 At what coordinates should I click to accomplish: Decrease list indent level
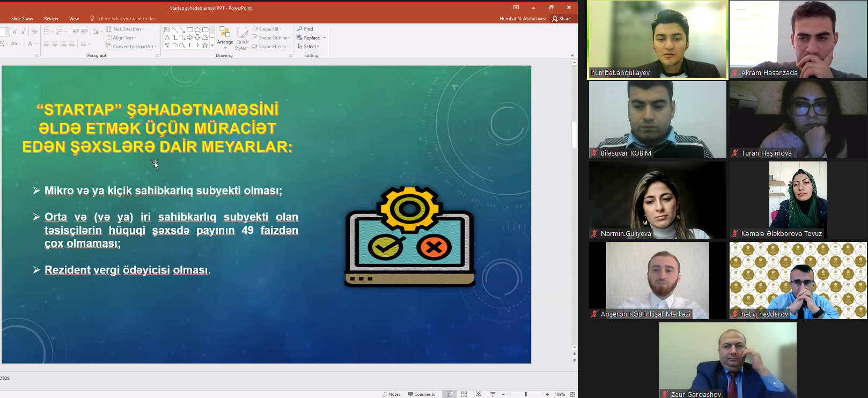[x=76, y=32]
